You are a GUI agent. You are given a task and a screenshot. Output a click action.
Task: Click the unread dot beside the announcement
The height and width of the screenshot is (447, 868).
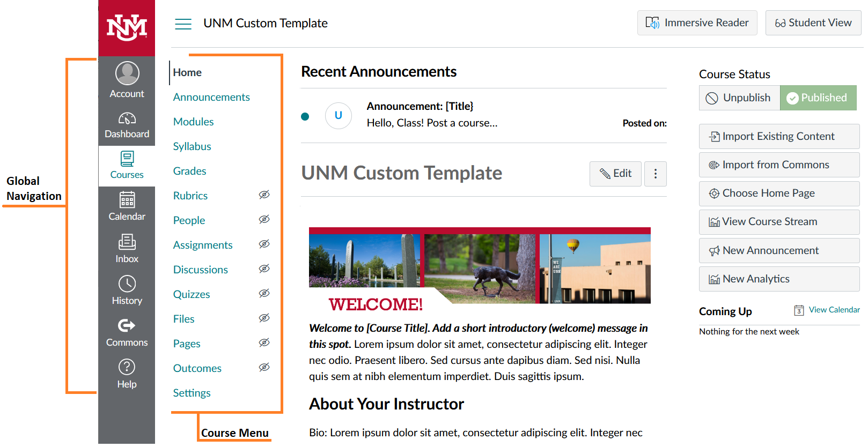305,116
